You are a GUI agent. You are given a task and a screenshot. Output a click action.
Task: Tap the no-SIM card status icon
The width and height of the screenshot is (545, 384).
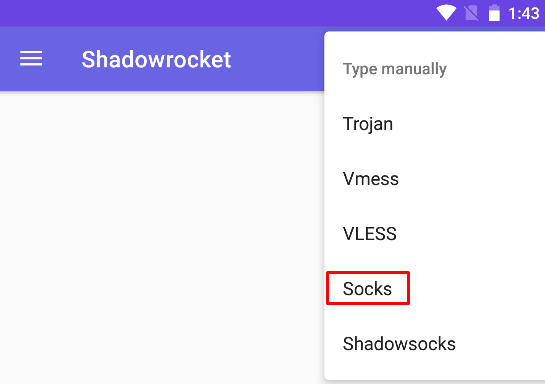point(471,13)
